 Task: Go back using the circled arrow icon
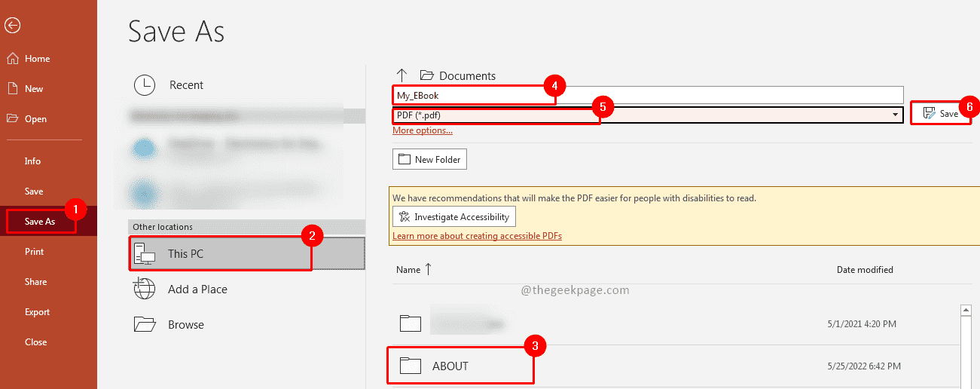(12, 25)
